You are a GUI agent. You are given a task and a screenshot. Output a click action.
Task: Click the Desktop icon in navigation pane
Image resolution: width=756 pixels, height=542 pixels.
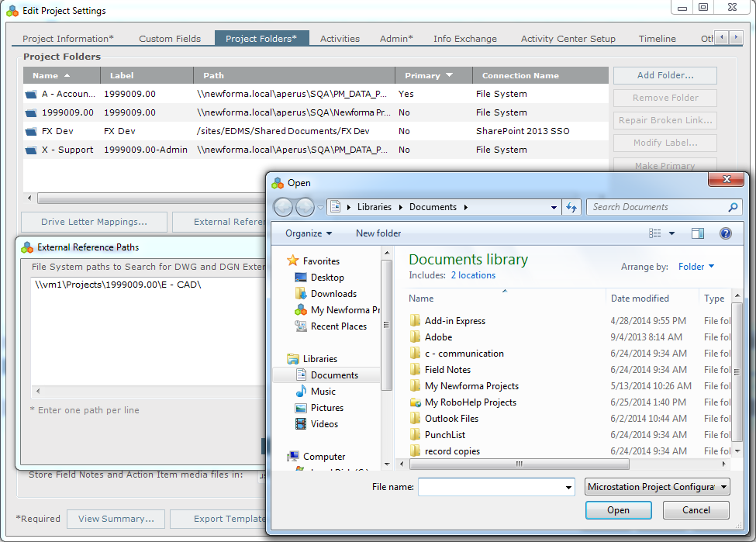[x=300, y=278]
